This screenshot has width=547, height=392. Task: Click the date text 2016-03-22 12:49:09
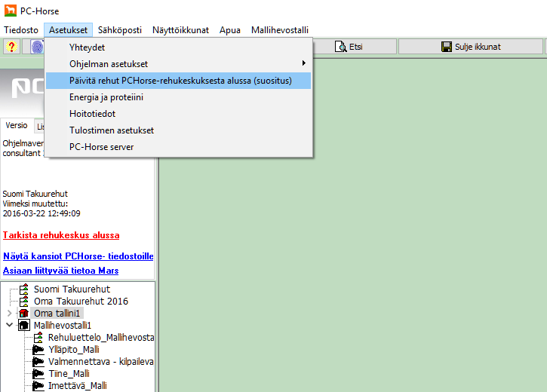click(x=41, y=213)
